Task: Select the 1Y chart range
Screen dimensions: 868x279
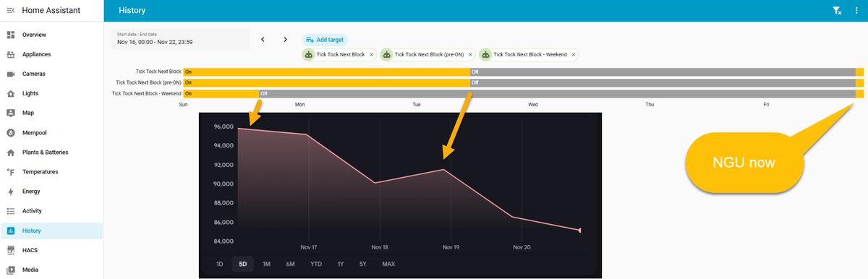Action: click(x=341, y=264)
